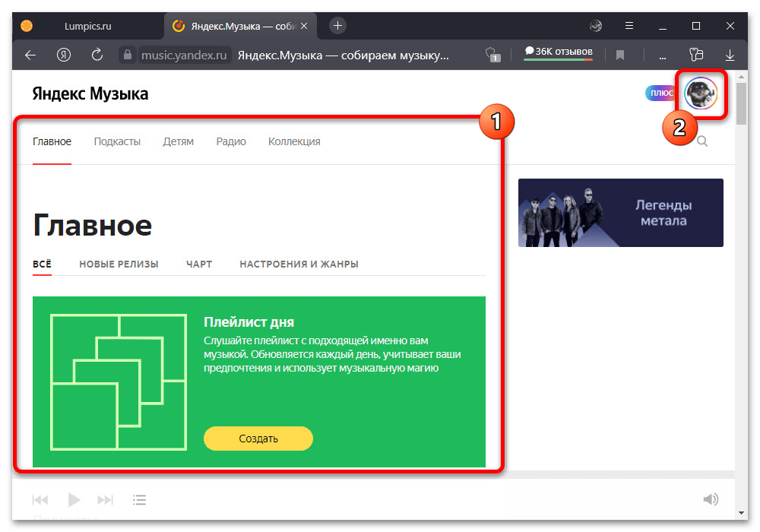Switch to the Радио tab
760x532 pixels.
tap(231, 141)
